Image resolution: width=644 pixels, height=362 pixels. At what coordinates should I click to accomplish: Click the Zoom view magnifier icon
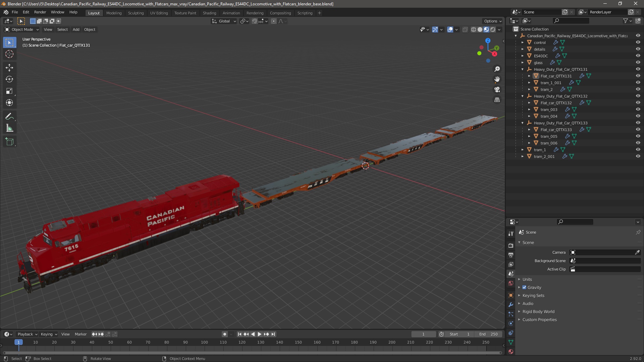point(497,69)
